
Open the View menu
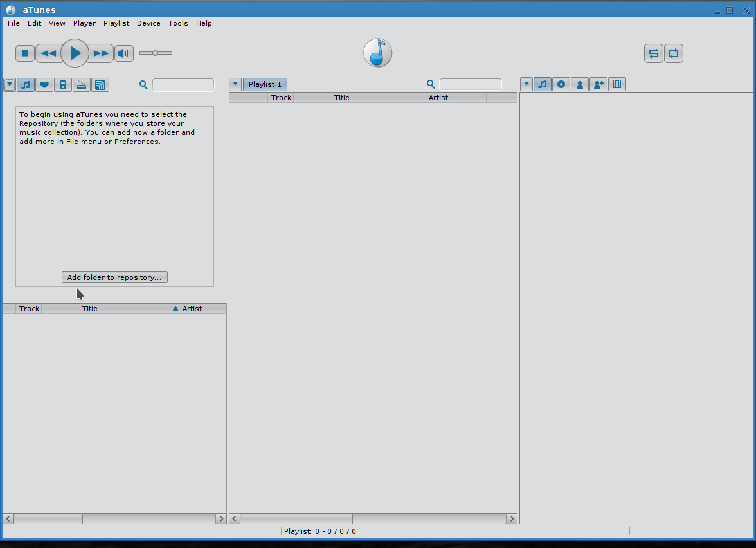click(57, 23)
